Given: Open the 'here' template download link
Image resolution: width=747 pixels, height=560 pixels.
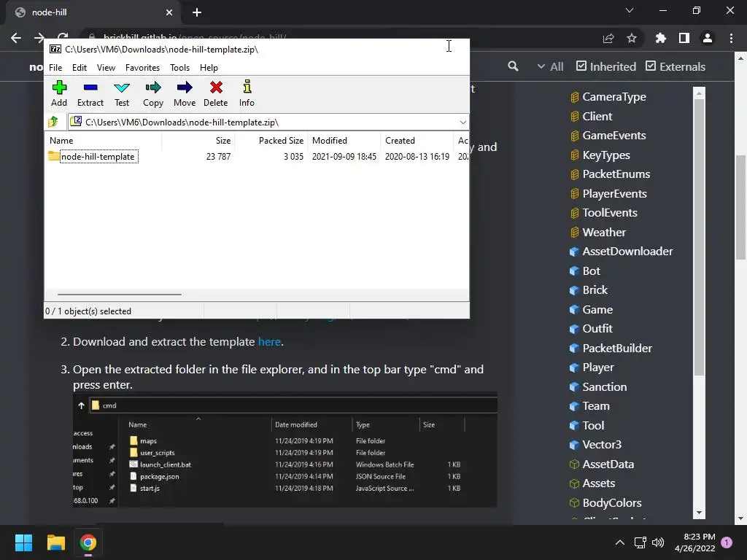Looking at the screenshot, I should 269,341.
